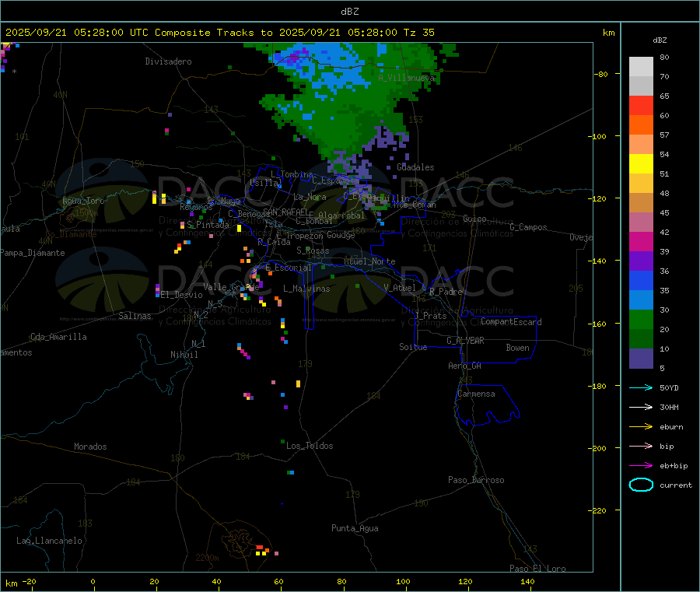Click the 'Agua_Toro' map label

(x=83, y=201)
